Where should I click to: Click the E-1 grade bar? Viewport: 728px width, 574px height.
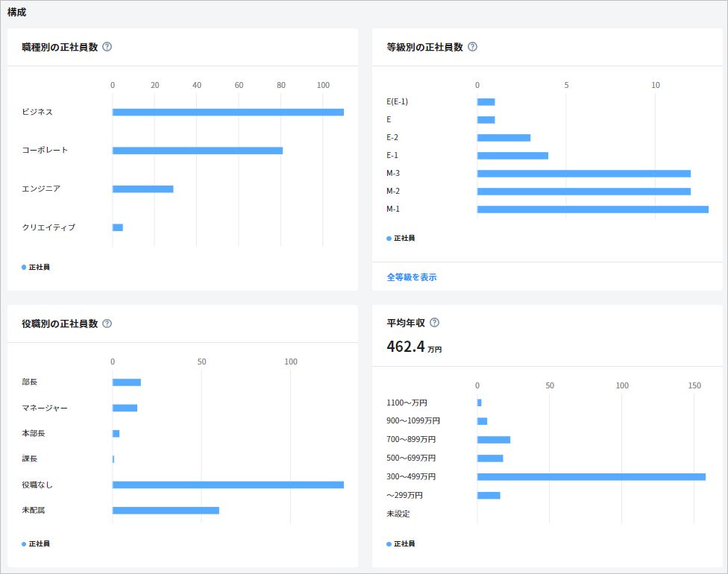coord(512,156)
